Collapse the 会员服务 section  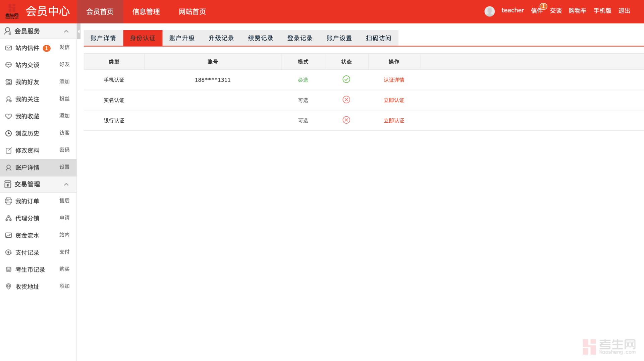point(66,31)
